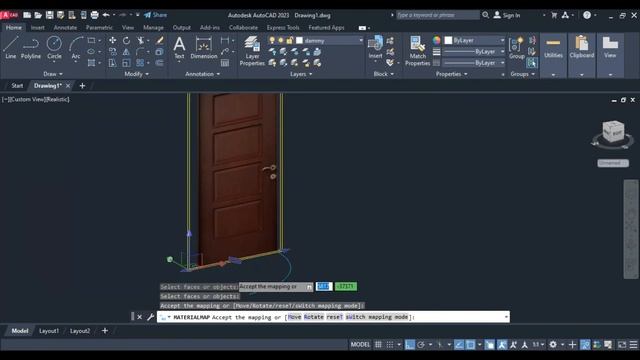The image size is (640, 360).
Task: Click the Save icon in quick access toolbar
Action: [49, 15]
